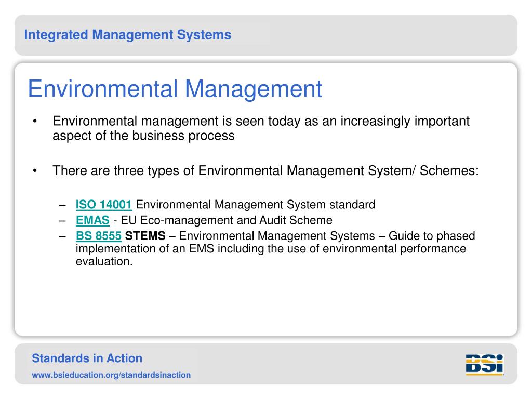Select the Environmental Management slide title
532x399 pixels.
pyautogui.click(x=175, y=89)
